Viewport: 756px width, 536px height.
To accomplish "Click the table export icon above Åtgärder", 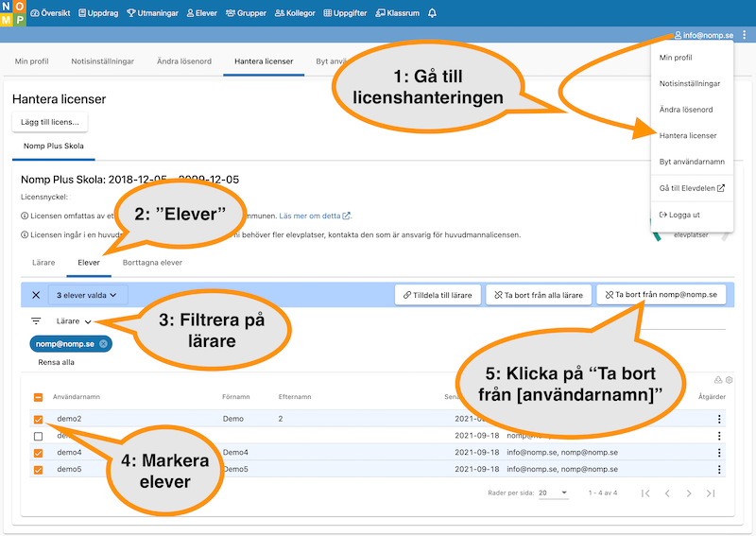I will coord(718,380).
